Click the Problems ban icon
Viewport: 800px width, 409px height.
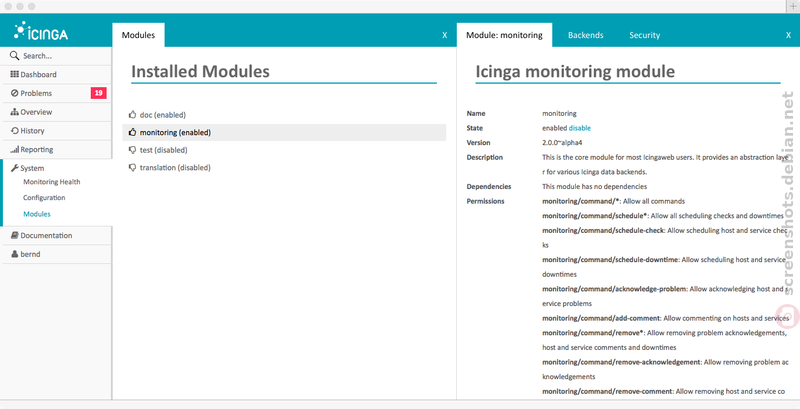click(x=14, y=93)
